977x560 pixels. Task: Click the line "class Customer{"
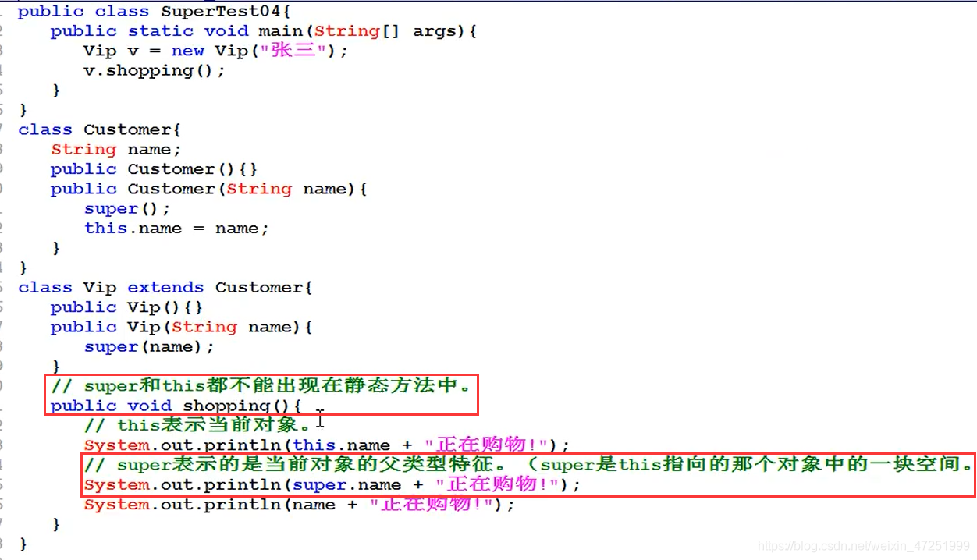(x=100, y=129)
